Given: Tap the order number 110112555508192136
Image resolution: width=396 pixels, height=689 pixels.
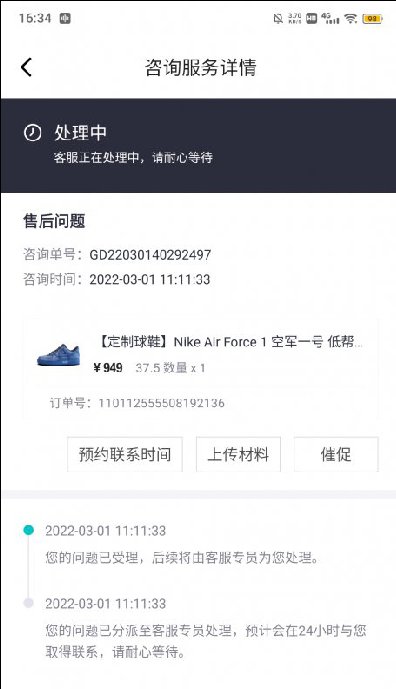Looking at the screenshot, I should 161,403.
